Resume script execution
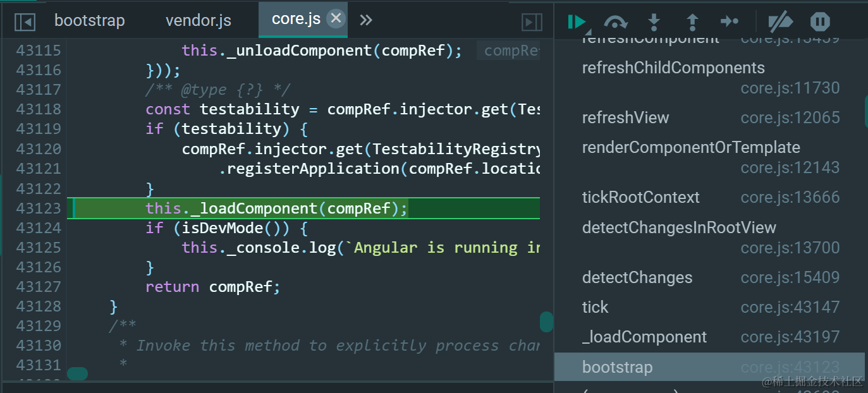The image size is (868, 393). (x=577, y=22)
